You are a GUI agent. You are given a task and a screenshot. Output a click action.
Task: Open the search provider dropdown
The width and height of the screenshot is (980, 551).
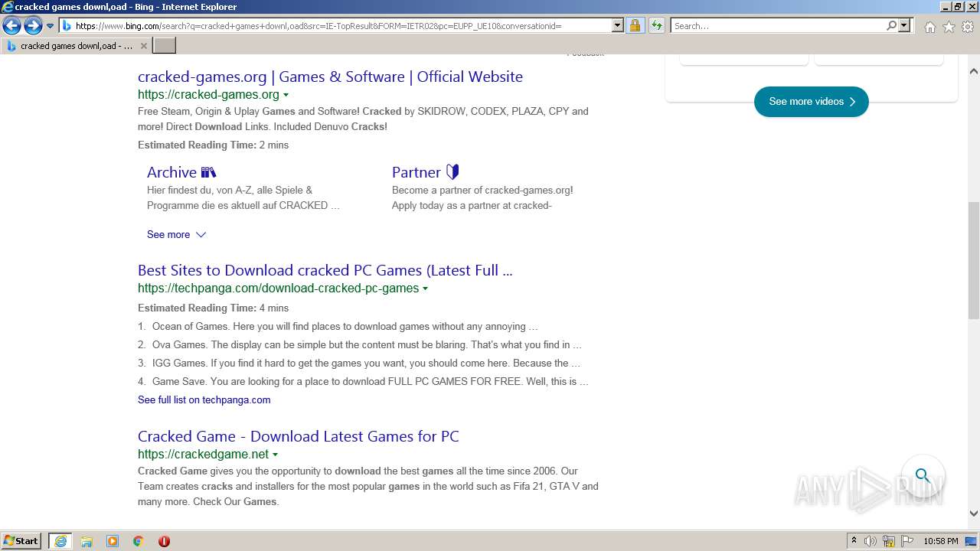(904, 26)
